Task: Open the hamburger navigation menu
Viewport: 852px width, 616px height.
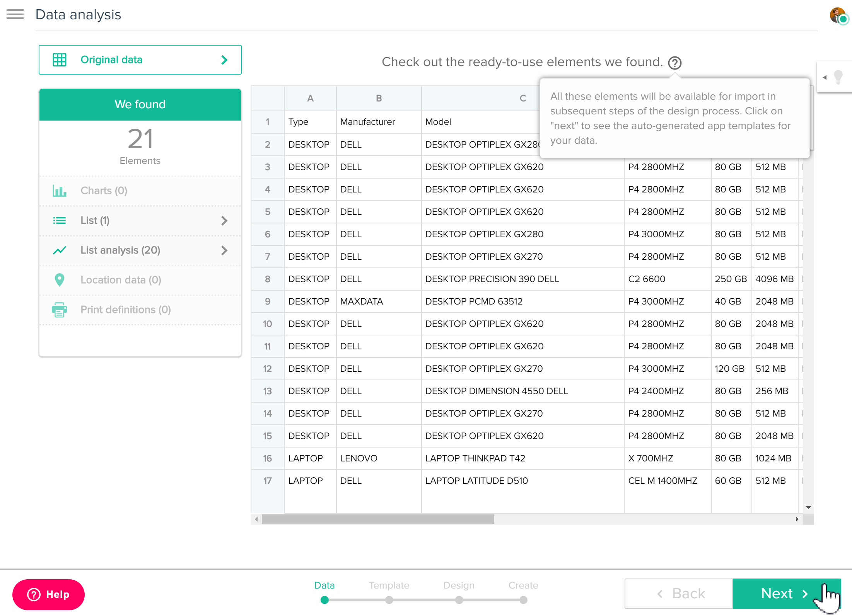Action: click(x=15, y=14)
